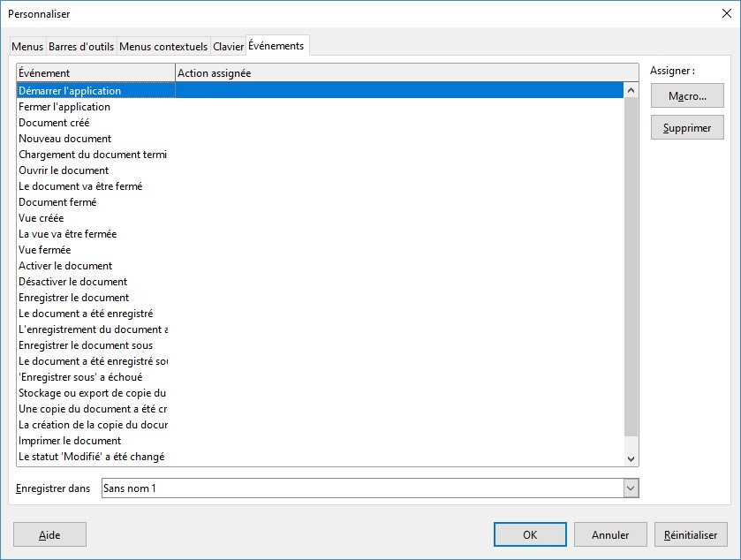The width and height of the screenshot is (741, 560).
Task: Select 'Enregistrer sous' a échoué event
Action: [x=321, y=377]
